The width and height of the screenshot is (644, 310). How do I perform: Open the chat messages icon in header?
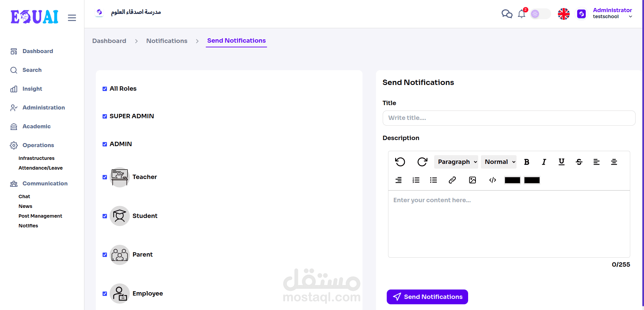point(506,14)
